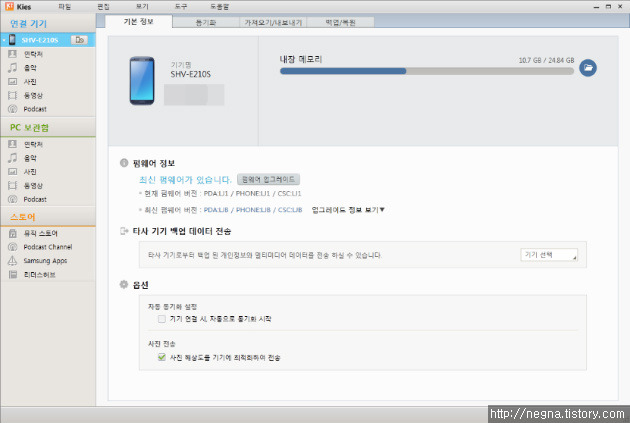Viewport: 630px width, 423px height.
Task: Click the 최신 펌웨어가 있습니다 notice text
Action: 185,180
